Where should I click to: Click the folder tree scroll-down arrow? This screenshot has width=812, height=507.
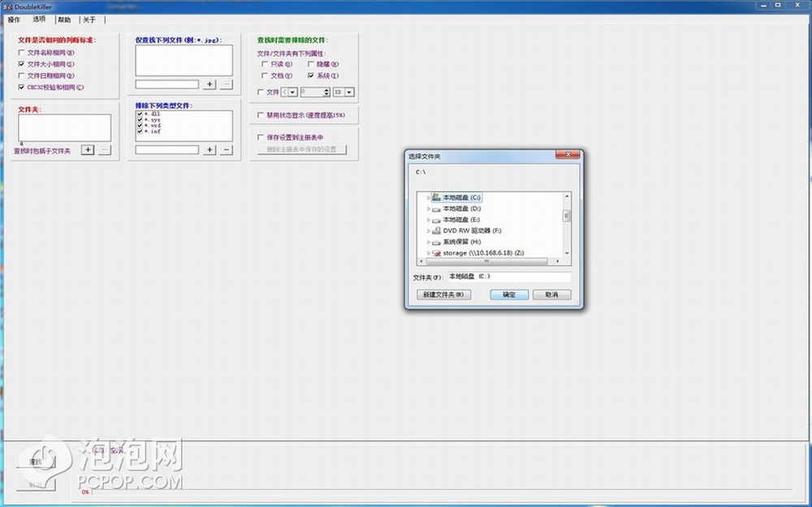567,253
